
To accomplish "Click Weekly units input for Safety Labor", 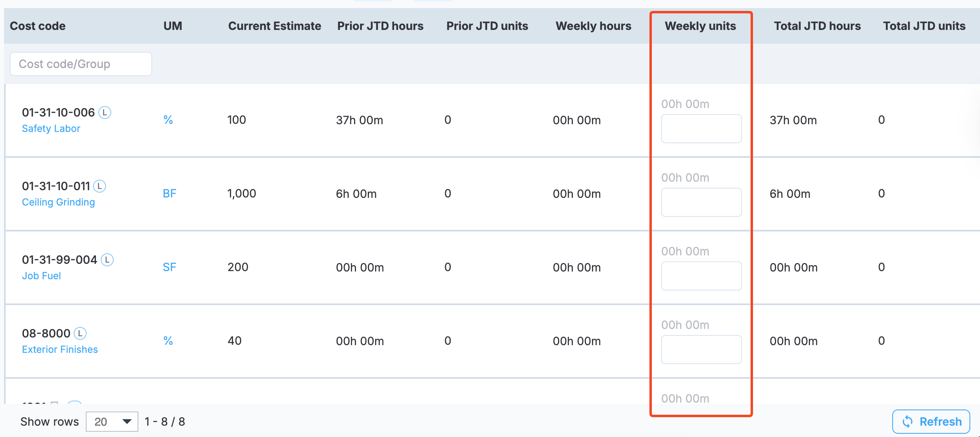I will pos(701,129).
